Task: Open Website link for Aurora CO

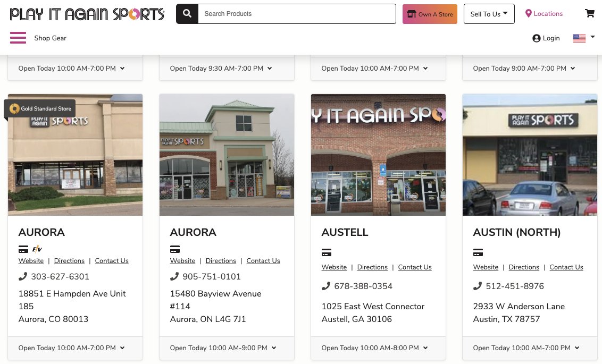Action: (31, 261)
